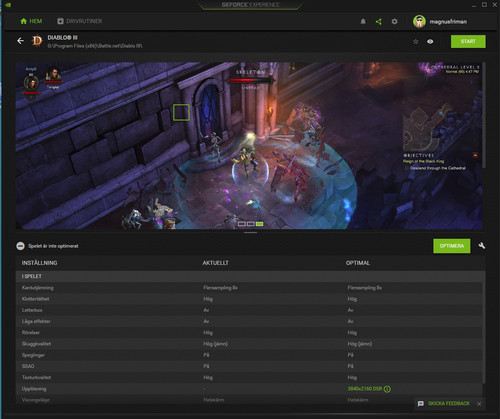Launch the game with START button
This screenshot has height=419, width=500.
(468, 41)
